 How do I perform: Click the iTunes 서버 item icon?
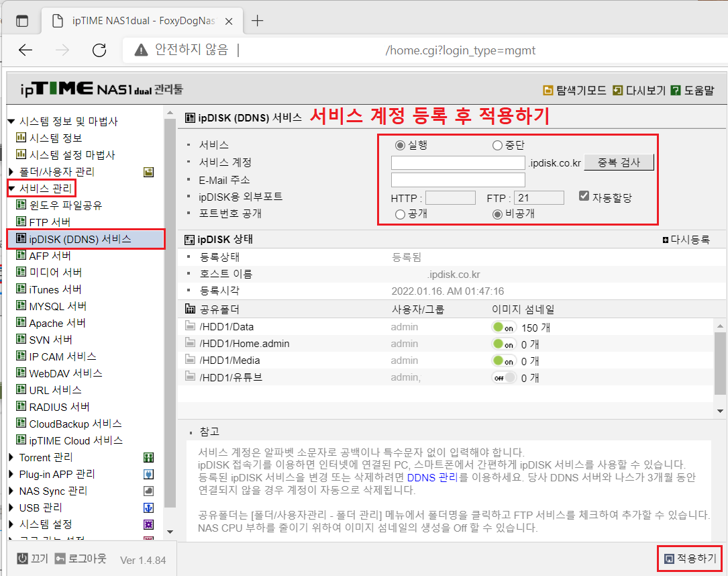(21, 289)
